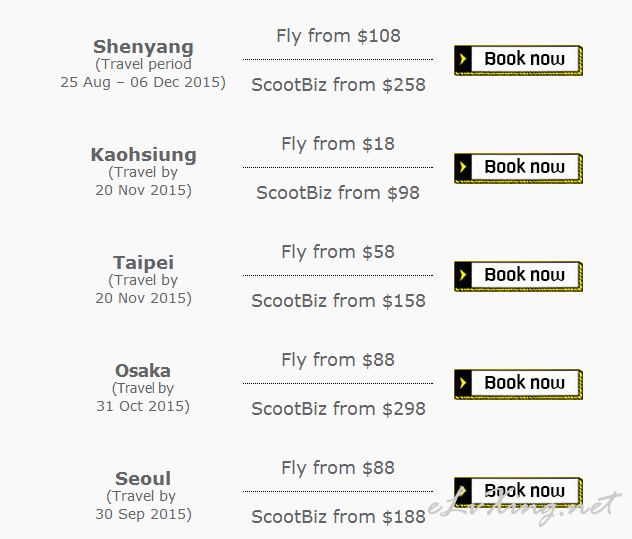Select the Seoul destination heading

point(143,479)
